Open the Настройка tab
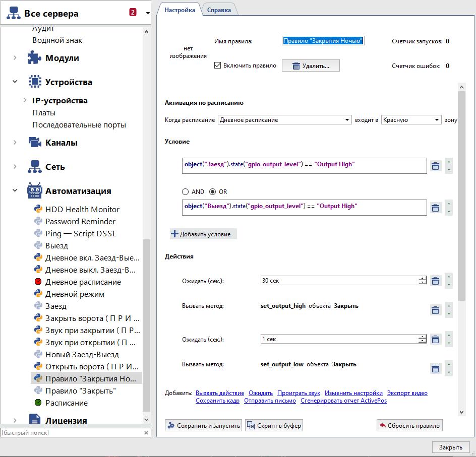The height and width of the screenshot is (457, 476). pyautogui.click(x=180, y=10)
